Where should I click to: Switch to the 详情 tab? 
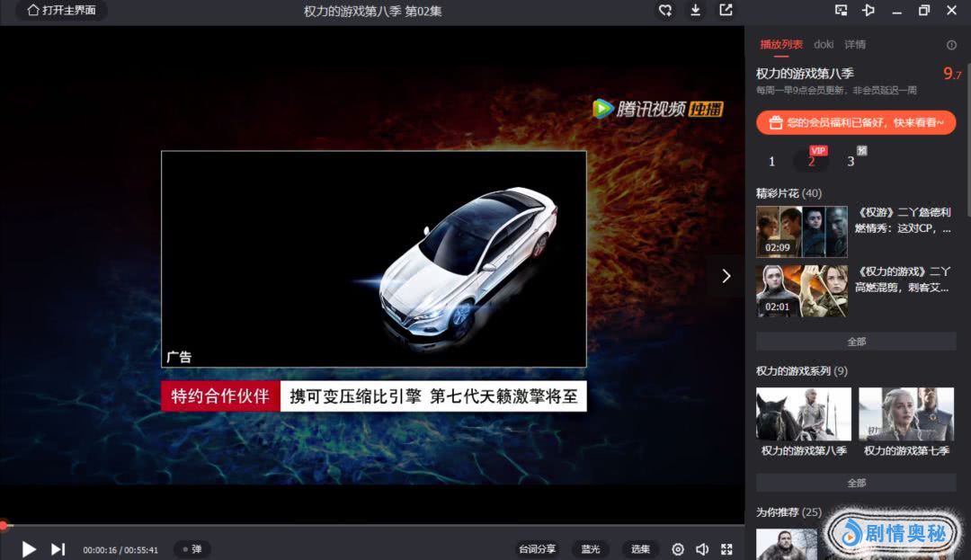click(x=855, y=44)
